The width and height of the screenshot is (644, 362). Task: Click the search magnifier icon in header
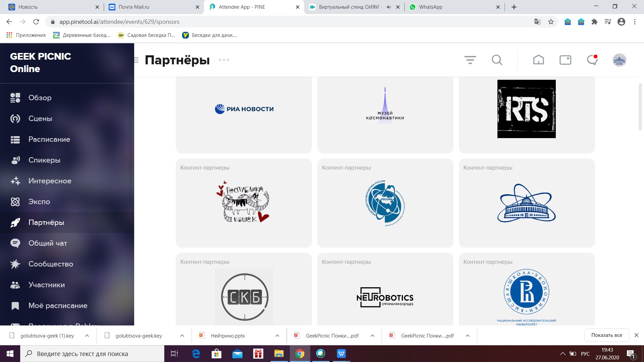click(497, 60)
